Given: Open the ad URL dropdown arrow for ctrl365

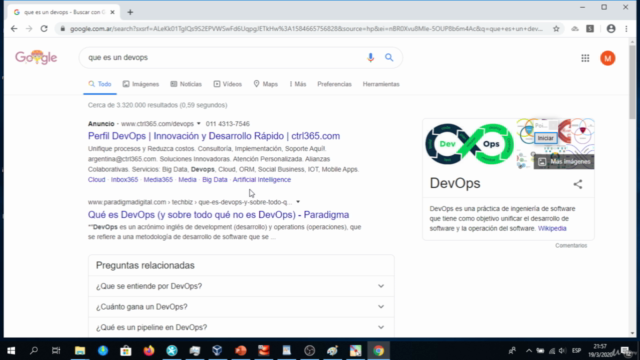Looking at the screenshot, I should [x=198, y=124].
